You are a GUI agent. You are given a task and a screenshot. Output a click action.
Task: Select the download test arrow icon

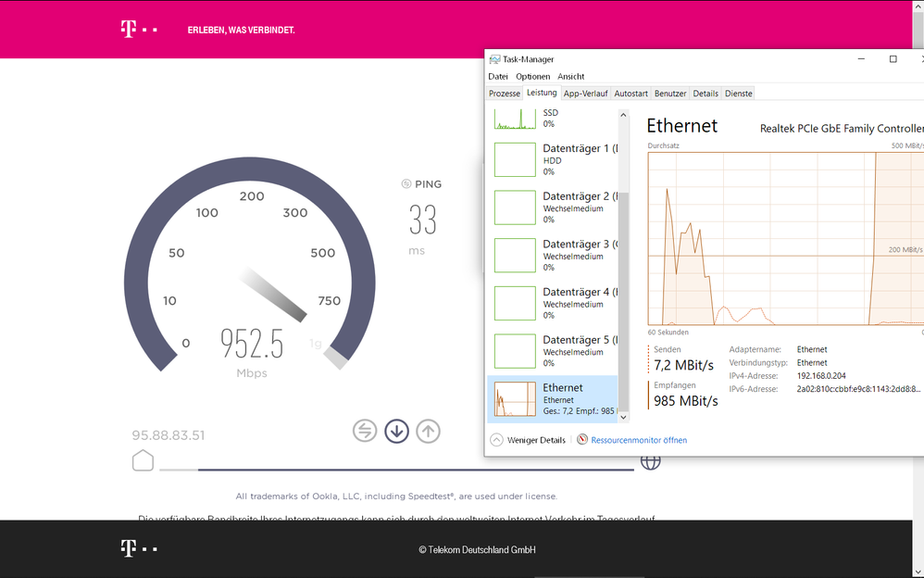tap(396, 431)
